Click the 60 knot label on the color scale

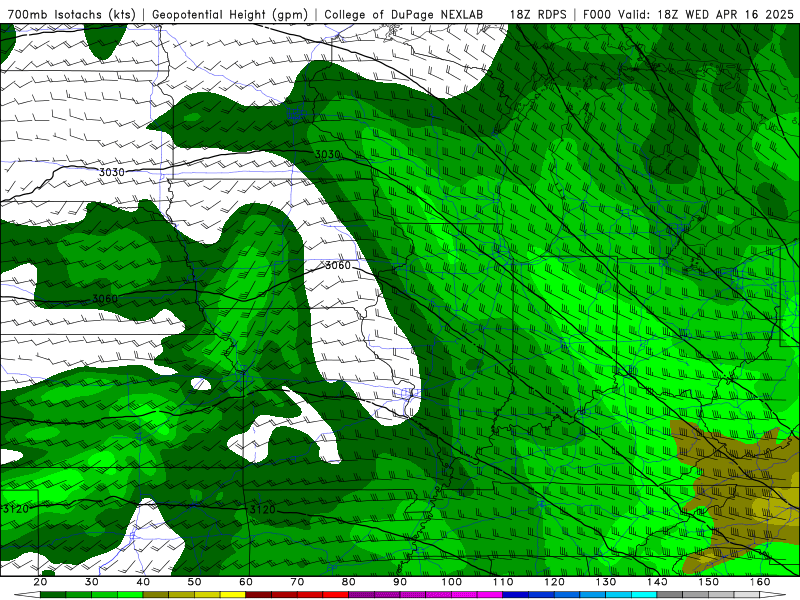pyautogui.click(x=246, y=582)
